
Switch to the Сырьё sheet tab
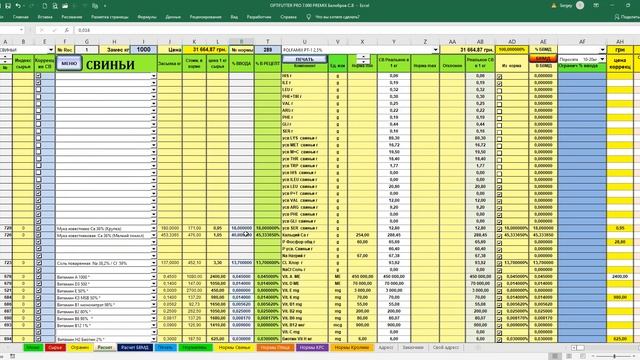pos(55,347)
